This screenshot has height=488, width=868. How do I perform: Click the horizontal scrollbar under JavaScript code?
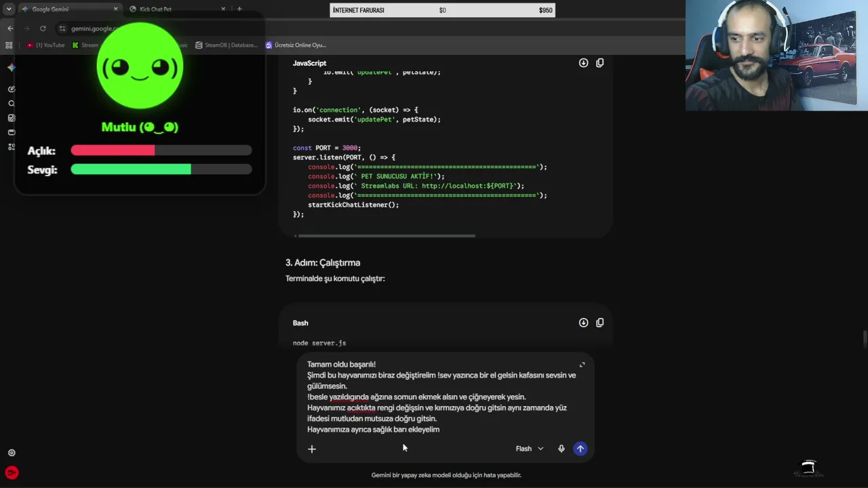coord(387,236)
